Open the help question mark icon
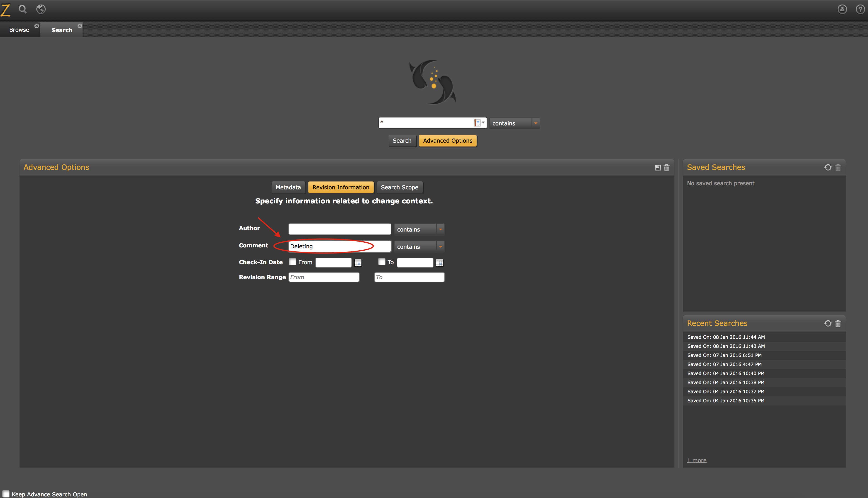This screenshot has width=868, height=498. (860, 9)
